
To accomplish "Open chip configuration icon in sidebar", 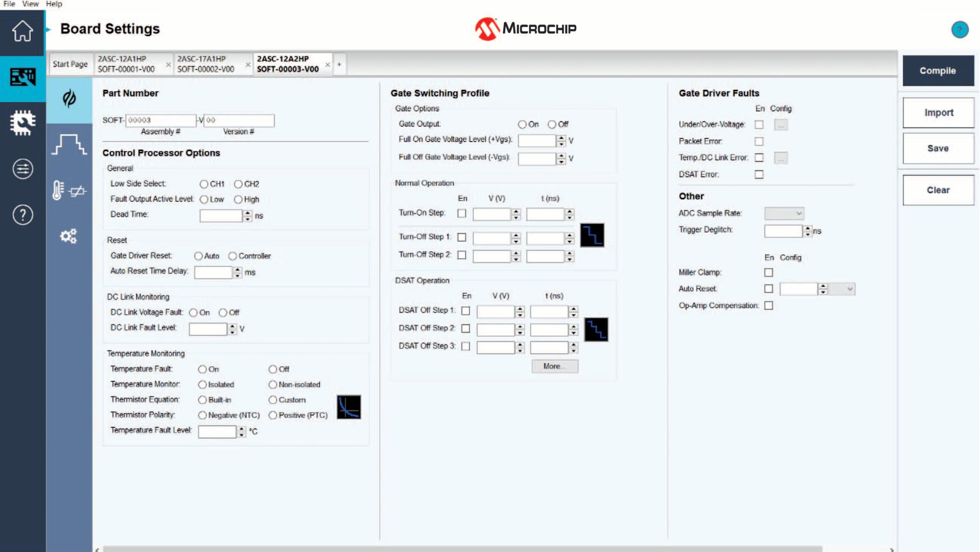I will tap(23, 123).
